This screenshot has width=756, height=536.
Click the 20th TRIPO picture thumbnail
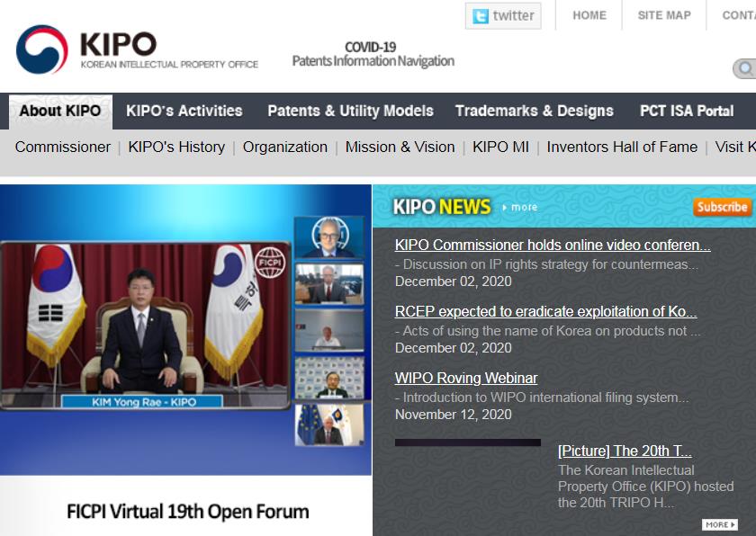coord(468,486)
